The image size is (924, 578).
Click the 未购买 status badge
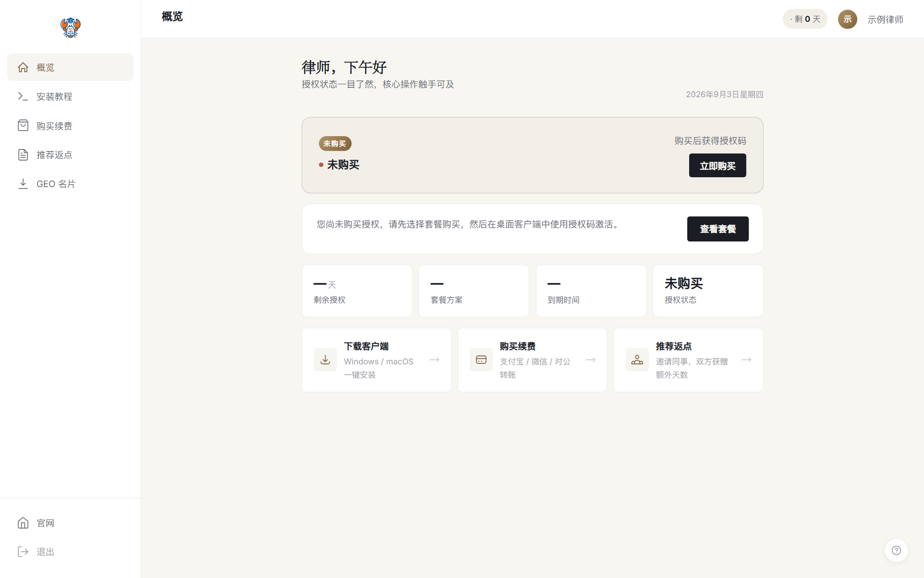(335, 143)
